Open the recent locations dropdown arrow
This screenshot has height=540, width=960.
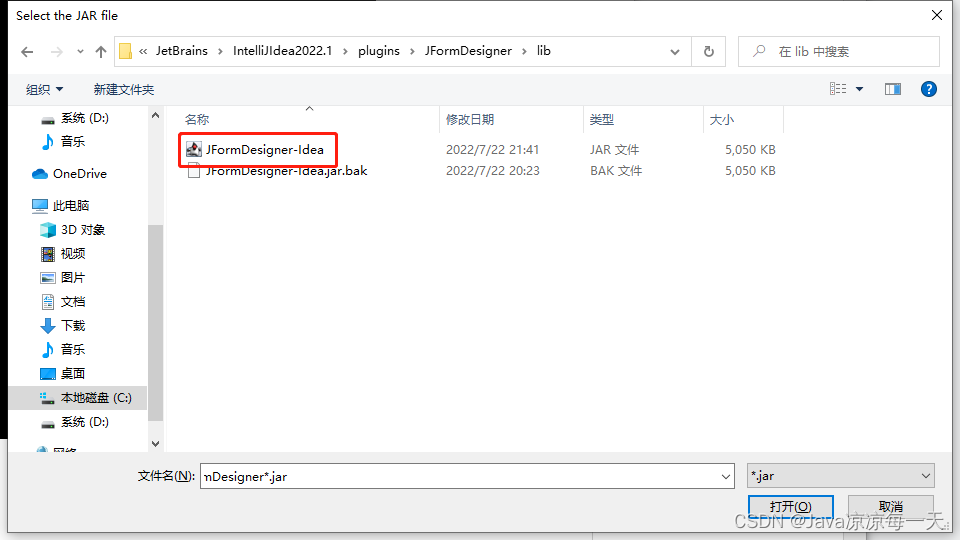80,52
